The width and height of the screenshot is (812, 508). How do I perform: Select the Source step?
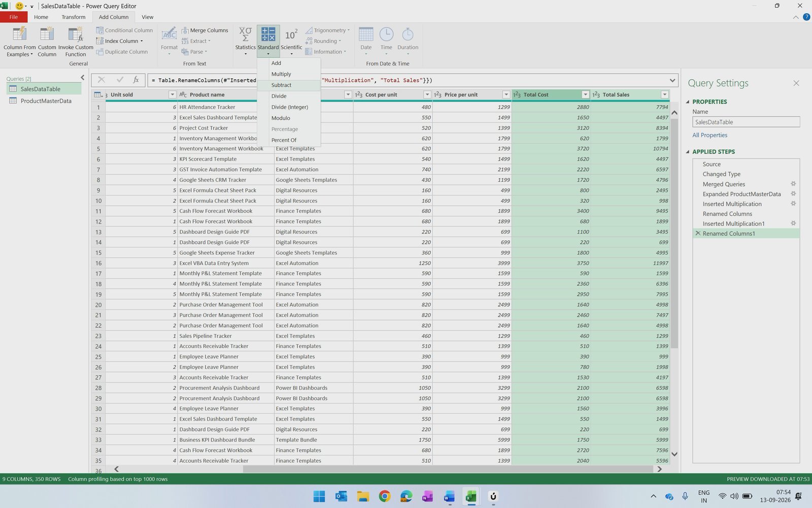(746, 164)
